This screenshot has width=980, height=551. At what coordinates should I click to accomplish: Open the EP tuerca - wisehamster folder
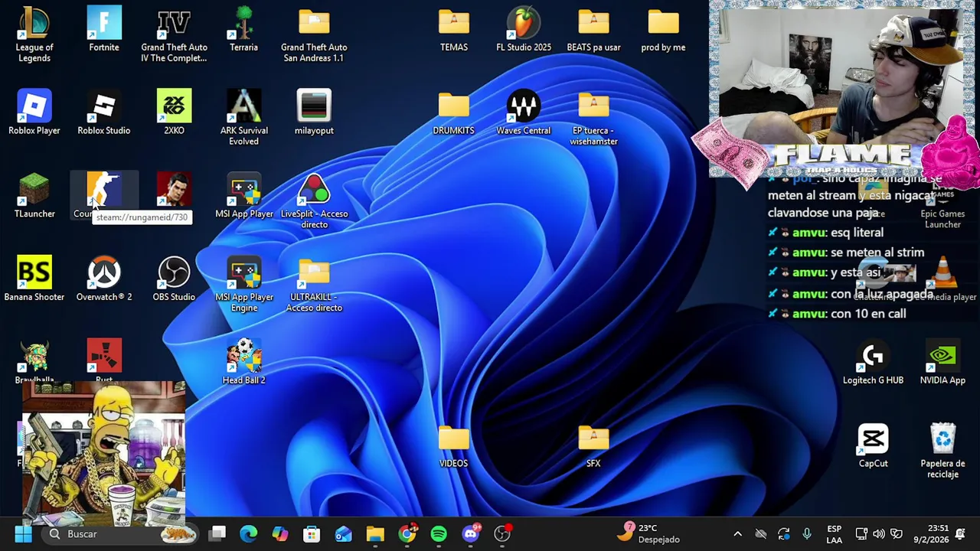(593, 118)
